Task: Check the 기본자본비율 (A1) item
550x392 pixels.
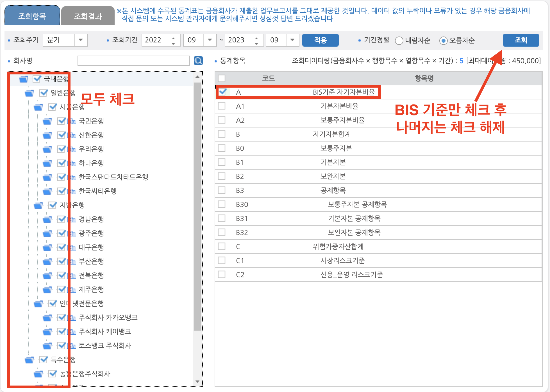Action: (222, 106)
